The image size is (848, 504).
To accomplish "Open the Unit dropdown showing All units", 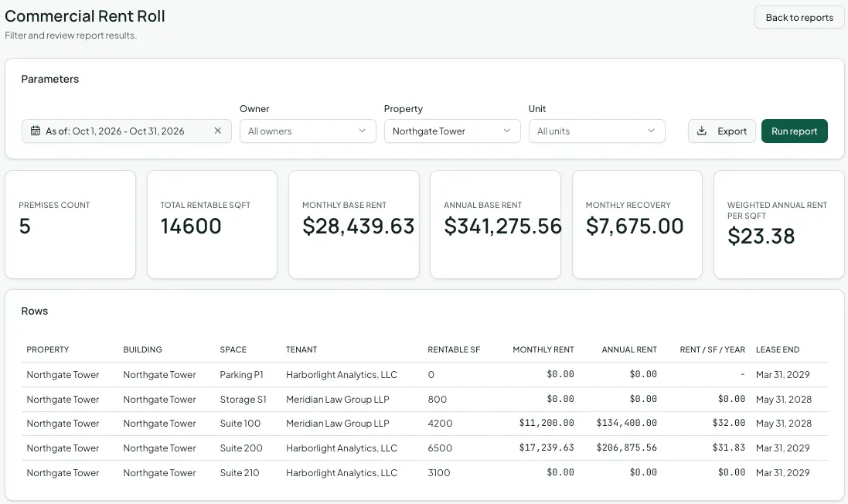I will pyautogui.click(x=597, y=131).
